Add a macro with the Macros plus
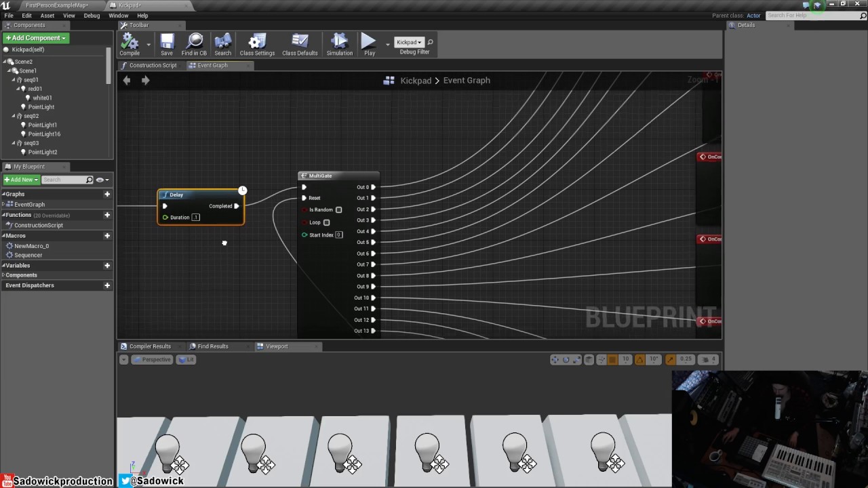The height and width of the screenshot is (488, 868). (x=106, y=236)
